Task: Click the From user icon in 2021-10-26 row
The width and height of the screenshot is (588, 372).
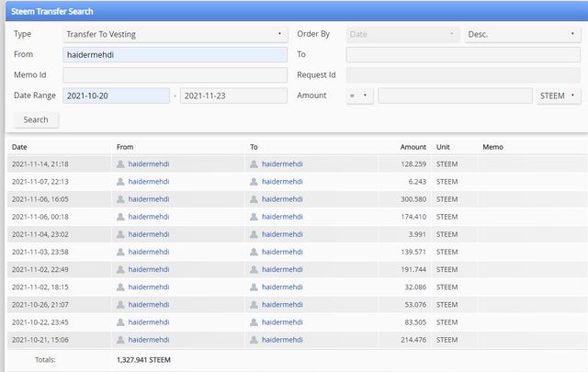Action: point(120,305)
